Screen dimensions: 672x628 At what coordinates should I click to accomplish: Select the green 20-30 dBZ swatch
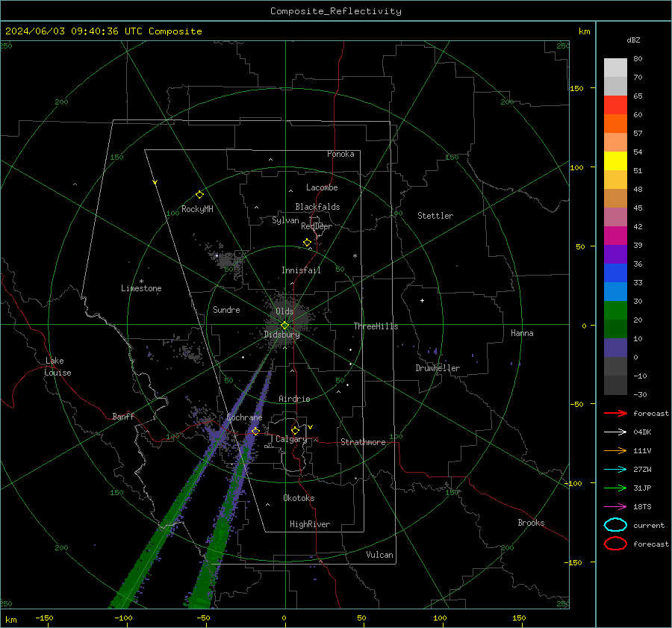[x=615, y=311]
